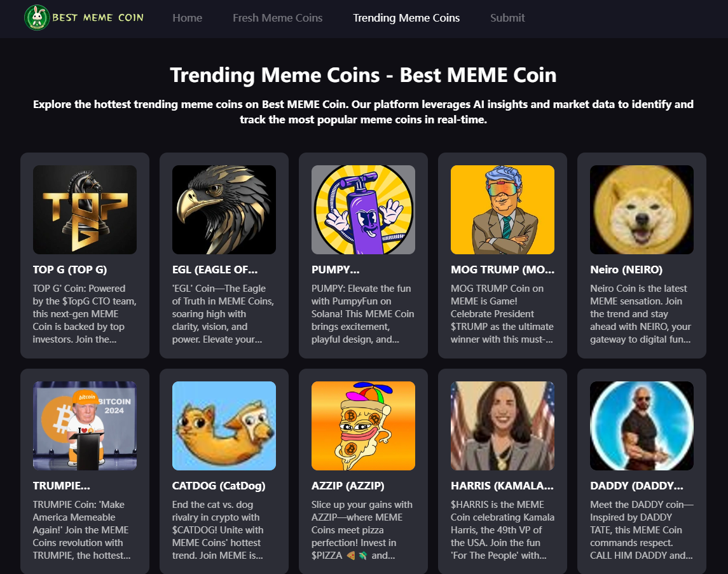This screenshot has height=574, width=728.
Task: Open the CATDOG (CatDog) title link
Action: 219,486
